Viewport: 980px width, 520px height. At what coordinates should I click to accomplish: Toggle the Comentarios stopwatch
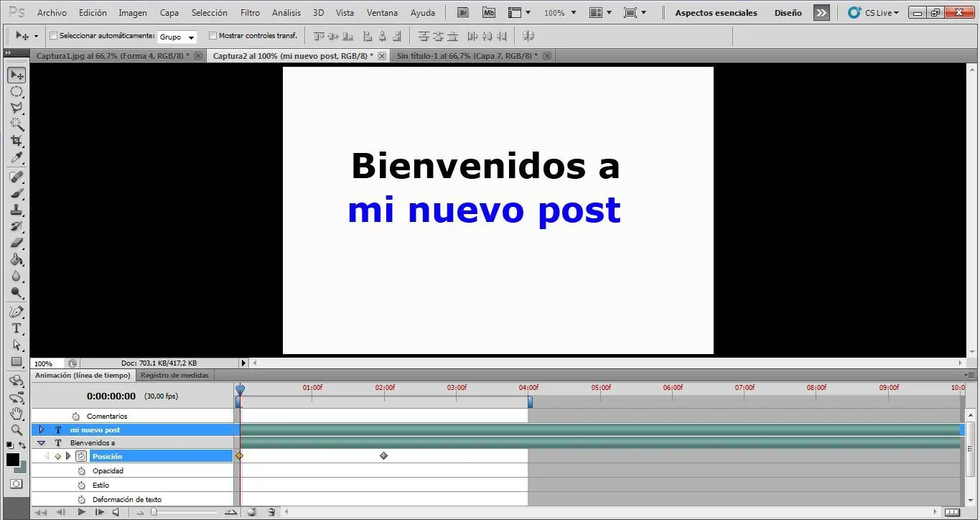coord(75,417)
